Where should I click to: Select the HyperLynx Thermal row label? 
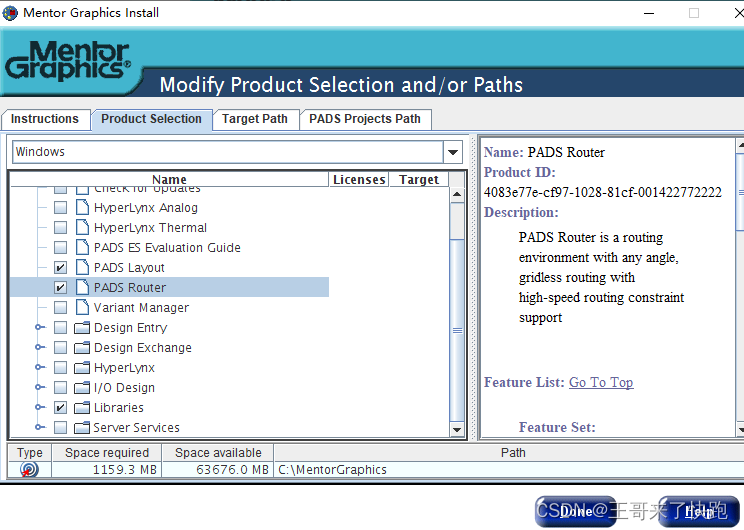pos(150,228)
